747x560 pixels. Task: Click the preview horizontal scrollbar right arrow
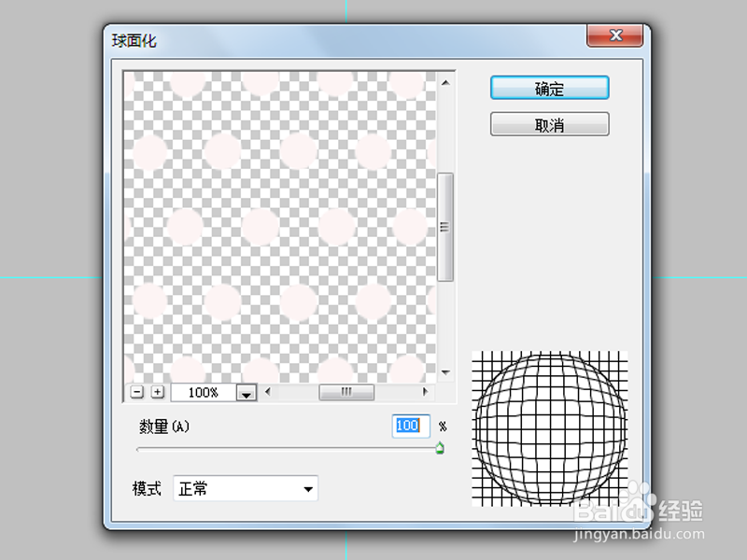[x=426, y=392]
